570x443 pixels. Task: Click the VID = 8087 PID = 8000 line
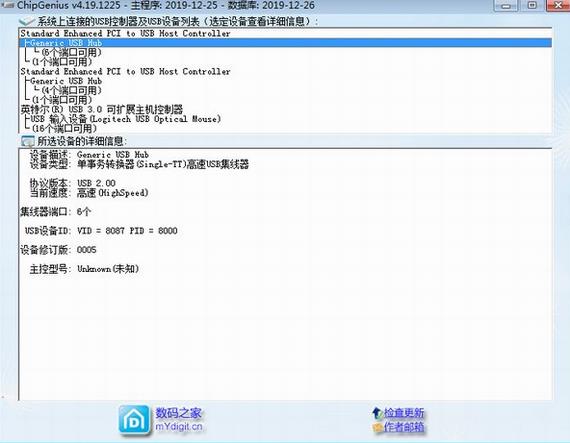pos(127,231)
